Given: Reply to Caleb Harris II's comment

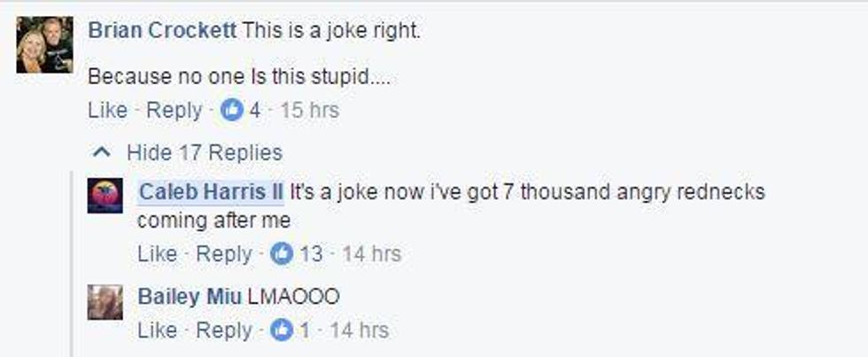Looking at the screenshot, I should [223, 254].
